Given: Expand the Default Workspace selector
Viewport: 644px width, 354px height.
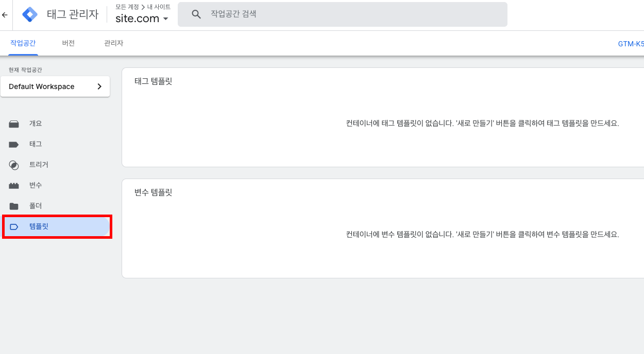Looking at the screenshot, I should tap(55, 86).
